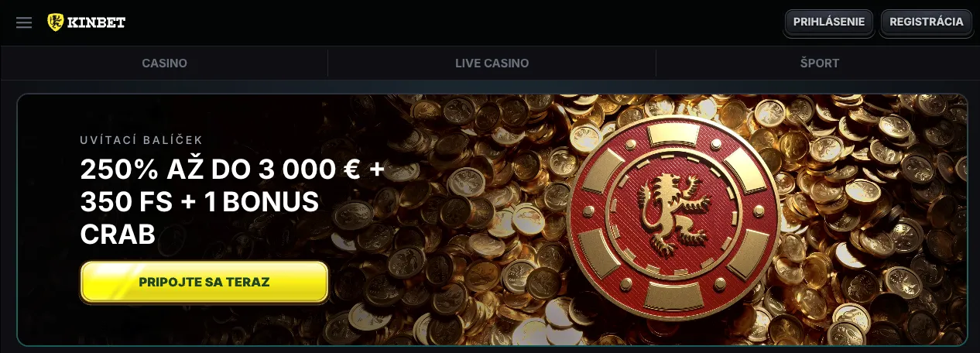
Task: Click the gold segment atop the chip
Action: point(673,136)
